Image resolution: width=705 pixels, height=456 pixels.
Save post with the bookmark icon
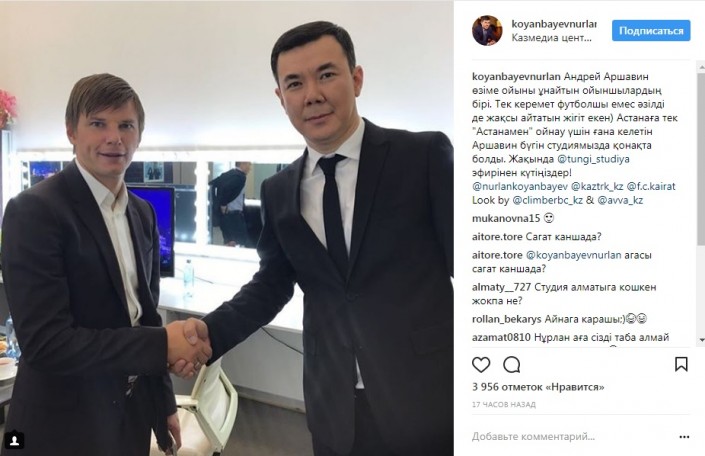click(x=681, y=364)
